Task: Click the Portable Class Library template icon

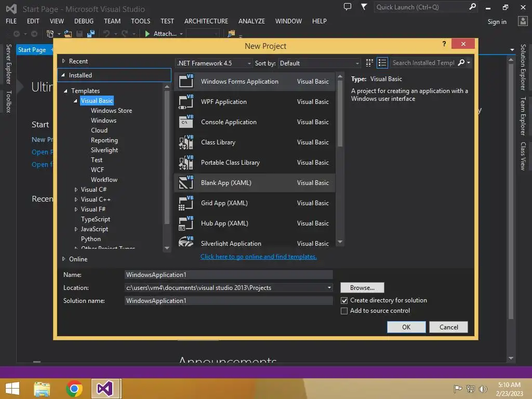Action: pos(186,163)
